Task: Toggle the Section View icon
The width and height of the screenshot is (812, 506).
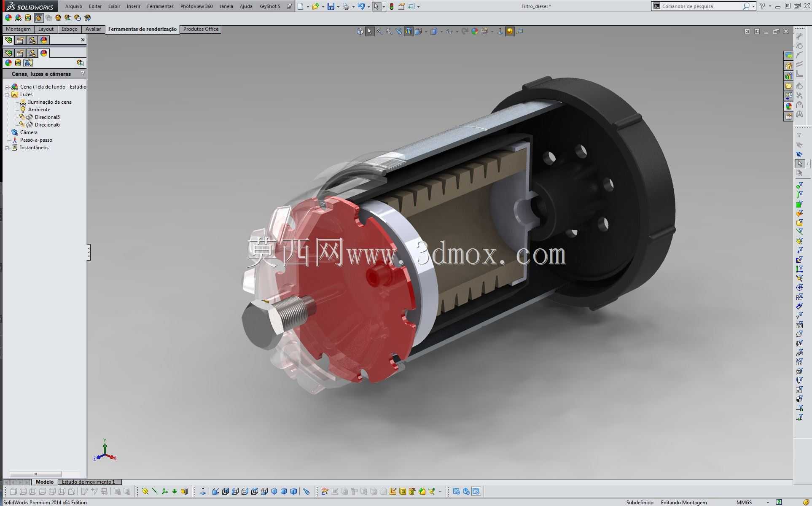Action: (x=408, y=31)
